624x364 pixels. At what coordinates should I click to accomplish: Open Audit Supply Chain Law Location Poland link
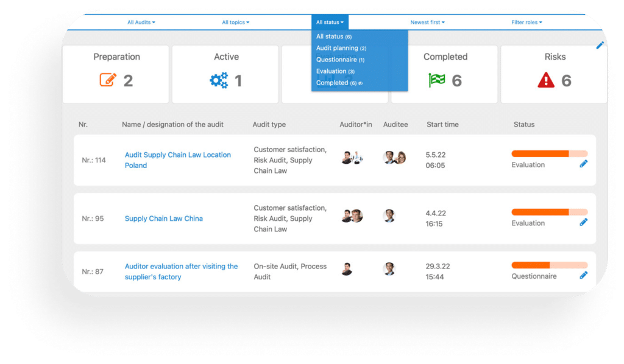click(x=177, y=160)
